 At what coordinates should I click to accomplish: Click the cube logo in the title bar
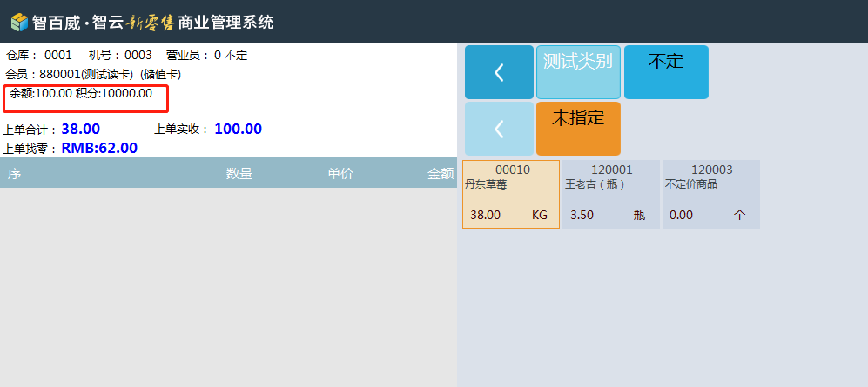[x=19, y=22]
